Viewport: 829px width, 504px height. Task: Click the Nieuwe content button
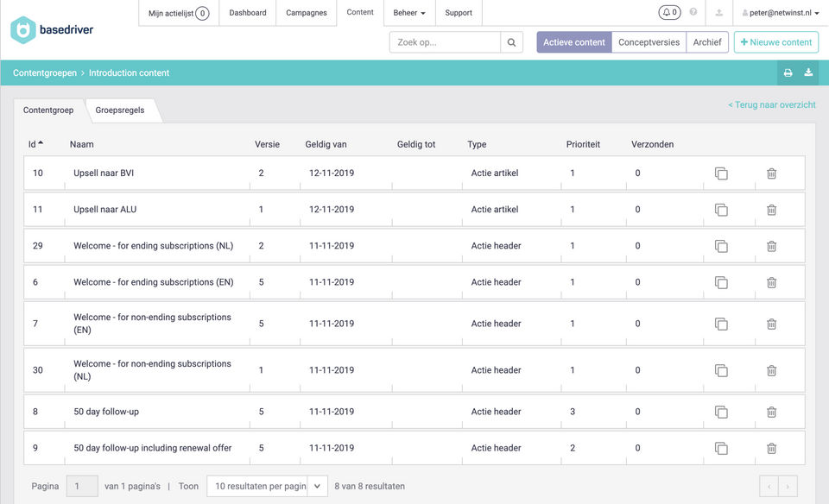coord(775,42)
